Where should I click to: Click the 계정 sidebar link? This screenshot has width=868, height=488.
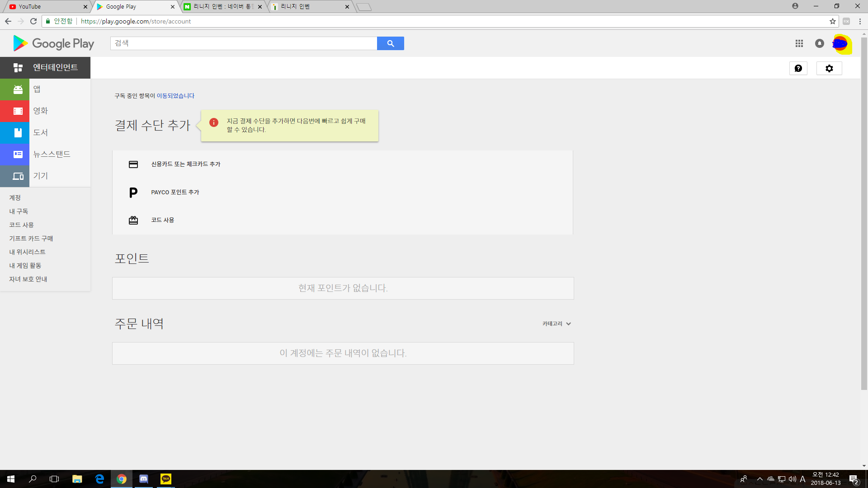[x=15, y=198]
